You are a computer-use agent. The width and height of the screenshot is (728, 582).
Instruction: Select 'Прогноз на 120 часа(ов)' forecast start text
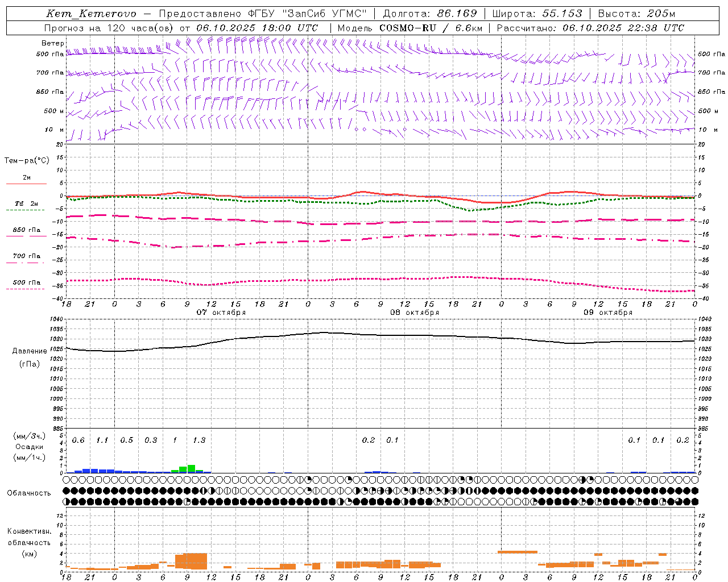(109, 28)
